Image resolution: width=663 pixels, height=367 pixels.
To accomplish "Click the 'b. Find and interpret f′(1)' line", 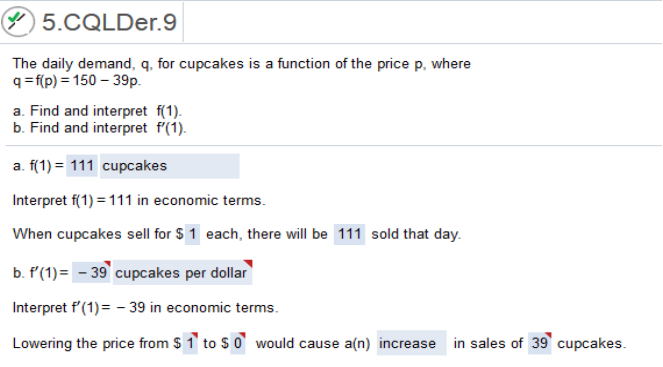I will (x=99, y=128).
